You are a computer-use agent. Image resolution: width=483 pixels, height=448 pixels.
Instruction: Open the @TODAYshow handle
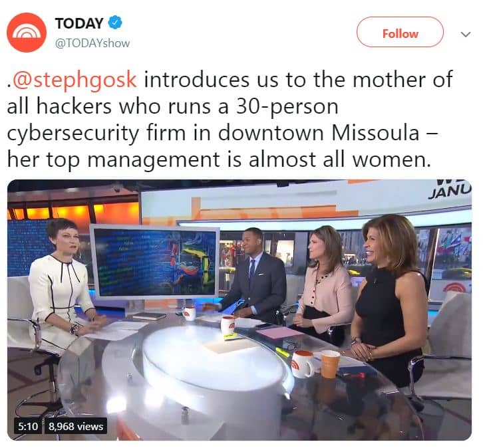click(x=92, y=43)
